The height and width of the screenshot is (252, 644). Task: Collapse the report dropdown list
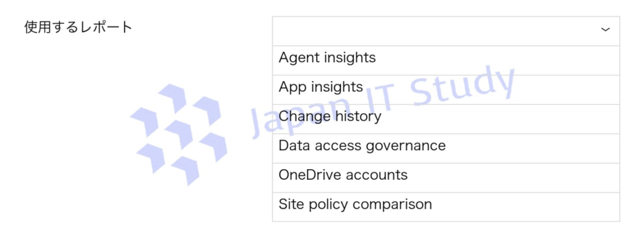tap(605, 30)
